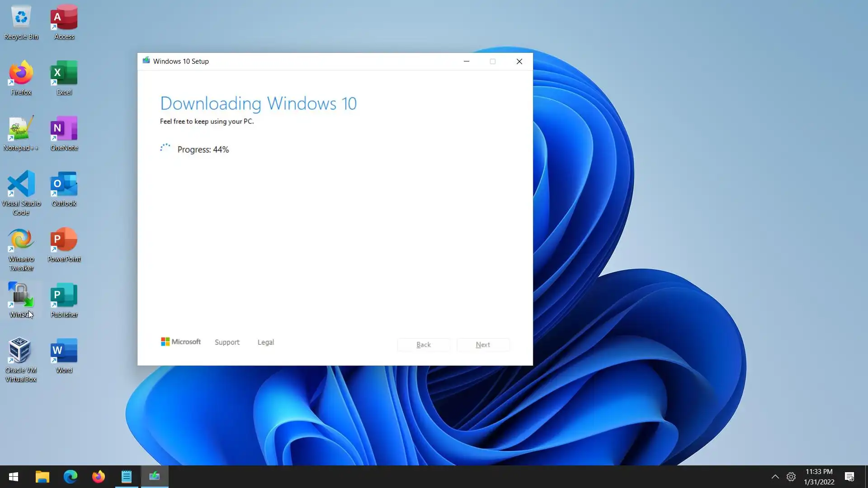Expand the hidden system tray icons
This screenshot has height=488, width=868.
(775, 477)
